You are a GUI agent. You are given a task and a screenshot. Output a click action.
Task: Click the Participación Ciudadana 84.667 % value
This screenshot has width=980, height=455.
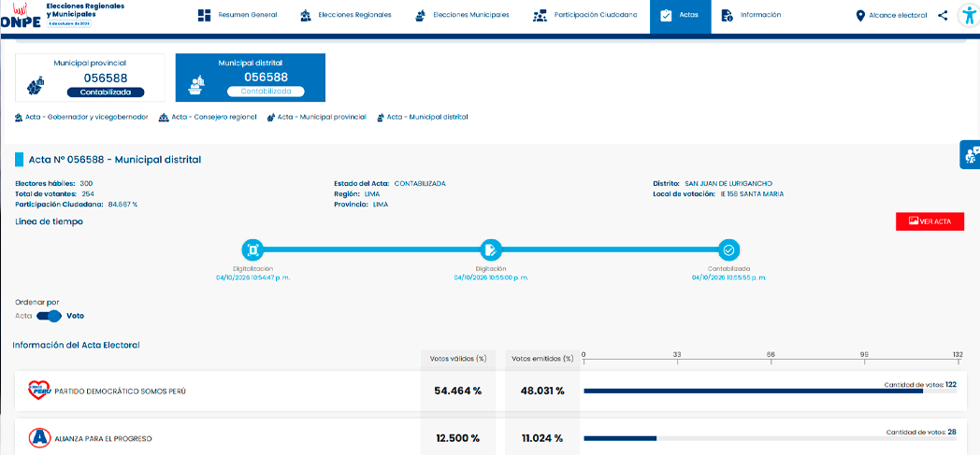122,204
